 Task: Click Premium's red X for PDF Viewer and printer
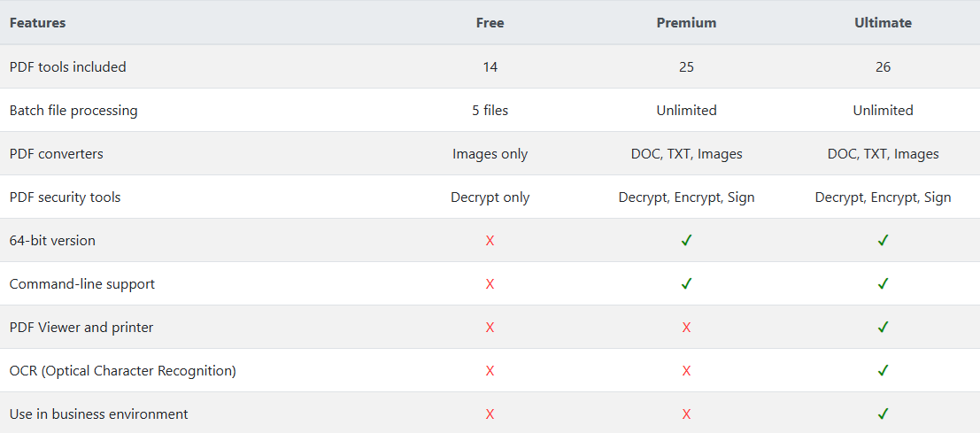(x=686, y=328)
